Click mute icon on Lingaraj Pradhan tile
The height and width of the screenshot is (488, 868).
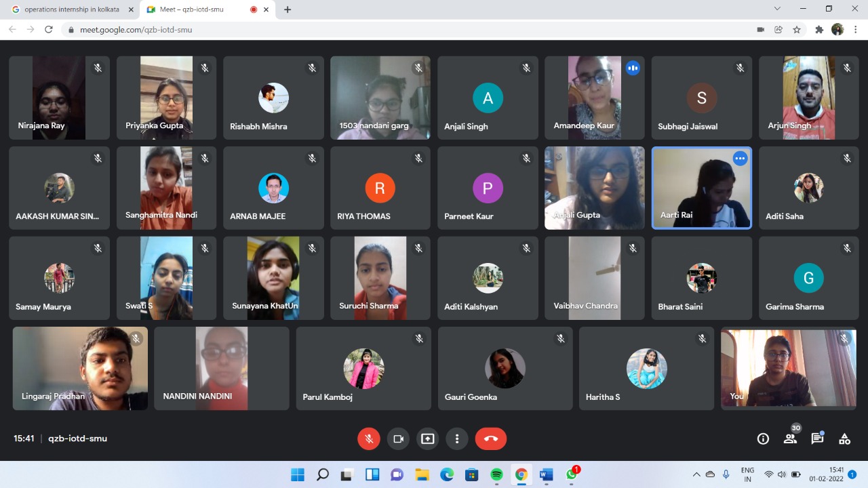click(x=136, y=338)
